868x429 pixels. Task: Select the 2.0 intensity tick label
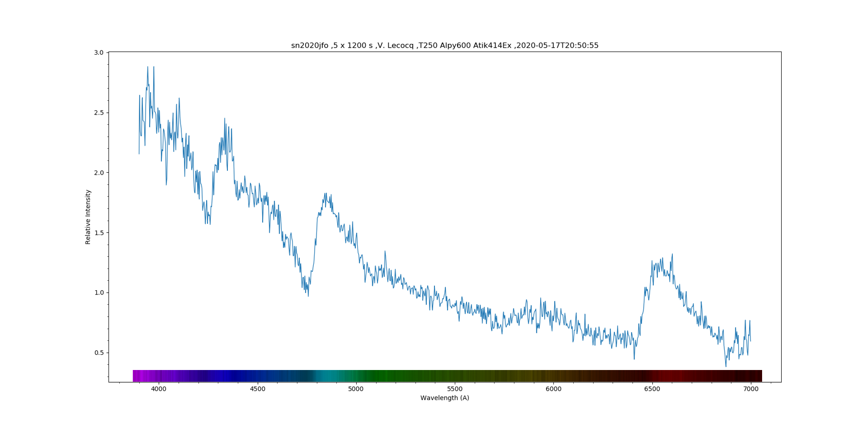tap(99, 173)
